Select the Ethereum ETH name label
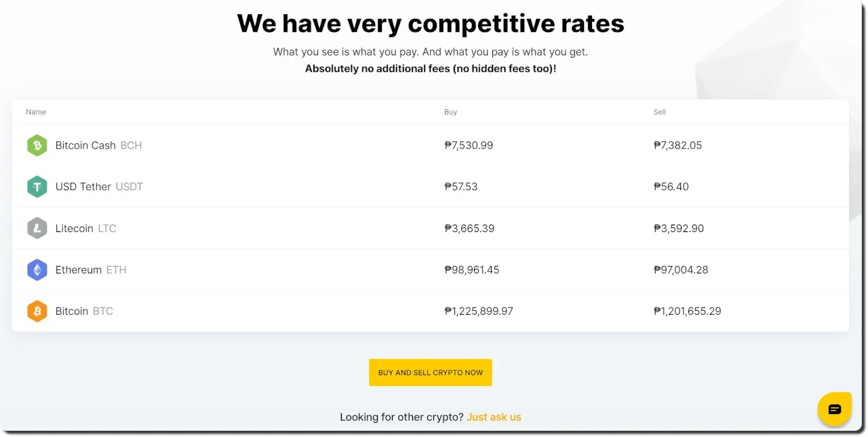Viewport: 868px width, 437px height. [x=91, y=269]
